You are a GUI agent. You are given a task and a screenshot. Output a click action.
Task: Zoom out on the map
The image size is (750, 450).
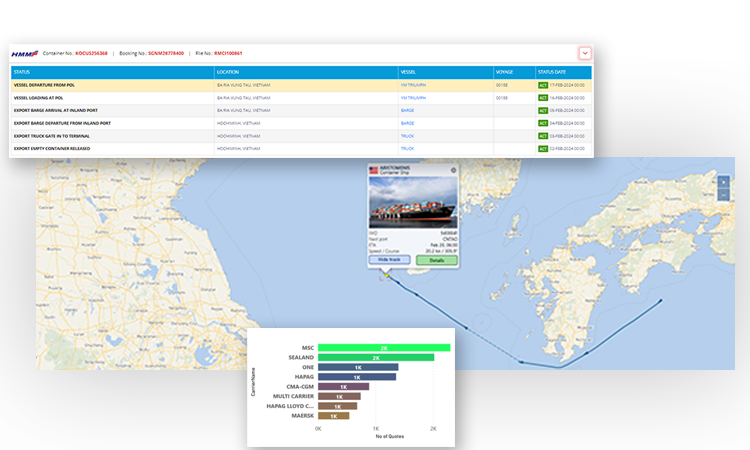tap(724, 195)
